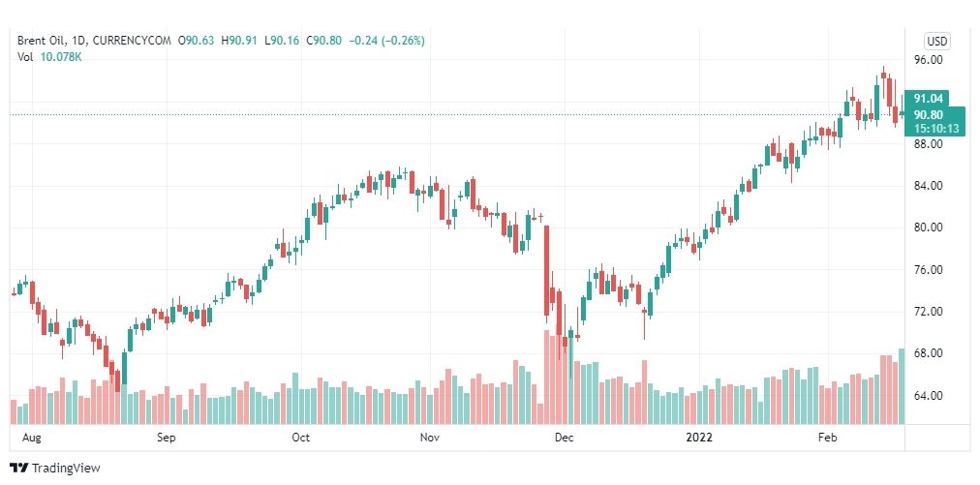
Task: Click the 15:10:13 countdown timer label
Action: 935,129
